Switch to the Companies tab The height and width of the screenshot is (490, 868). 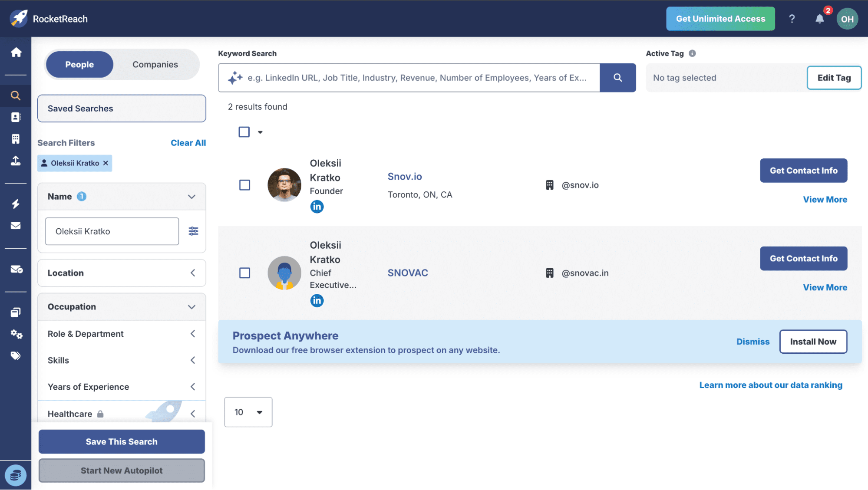[155, 65]
